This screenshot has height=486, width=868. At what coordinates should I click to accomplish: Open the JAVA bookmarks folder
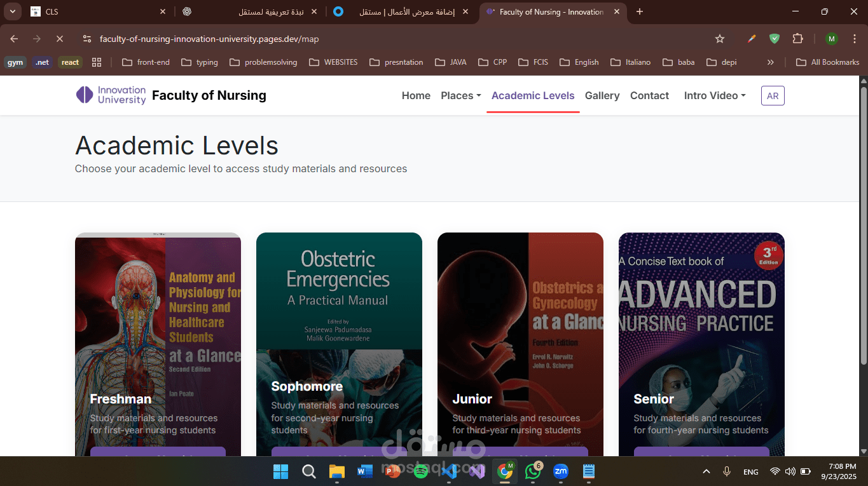451,62
